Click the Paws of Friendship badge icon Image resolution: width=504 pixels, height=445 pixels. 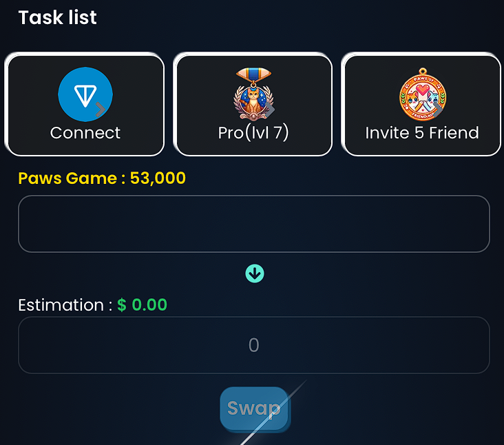[x=422, y=94]
